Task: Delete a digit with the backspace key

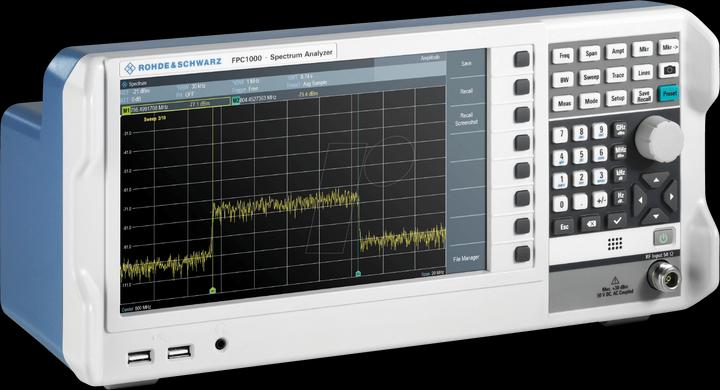Action: 591,224
